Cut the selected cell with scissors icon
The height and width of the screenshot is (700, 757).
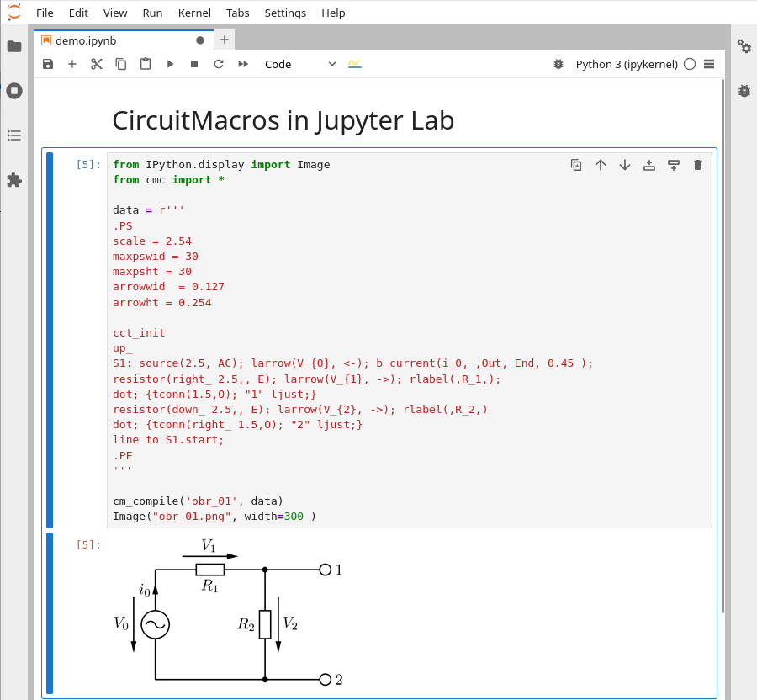point(97,64)
